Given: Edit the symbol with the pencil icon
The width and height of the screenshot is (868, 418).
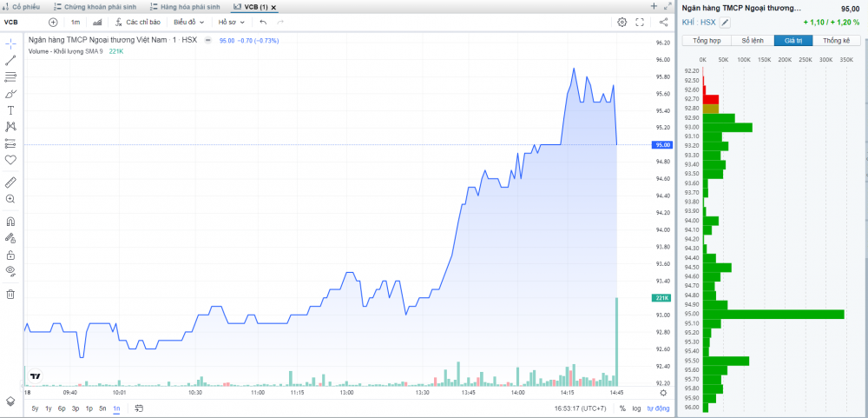Looking at the screenshot, I should [x=725, y=23].
